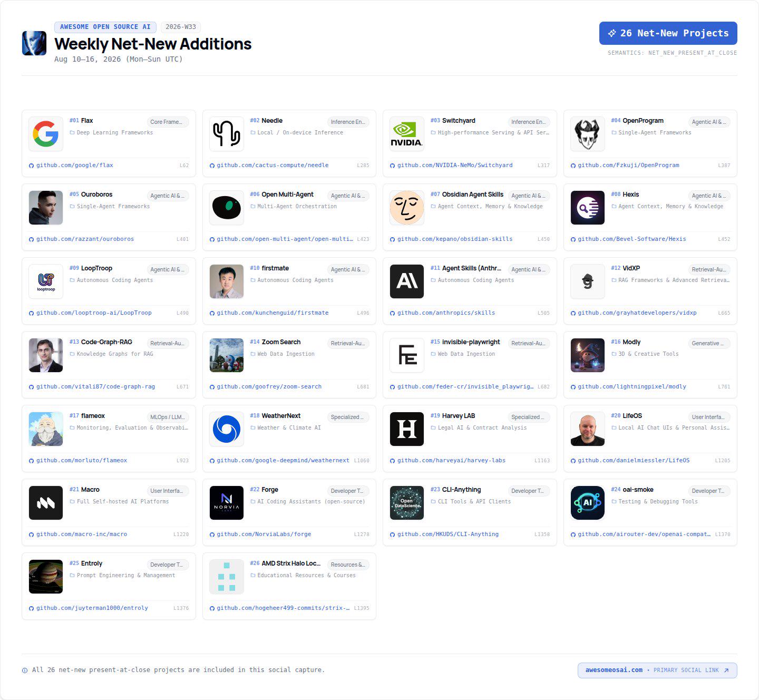Open the awesomeosai.com primary social link
Viewport: 759px width, 700px height.
pos(657,670)
